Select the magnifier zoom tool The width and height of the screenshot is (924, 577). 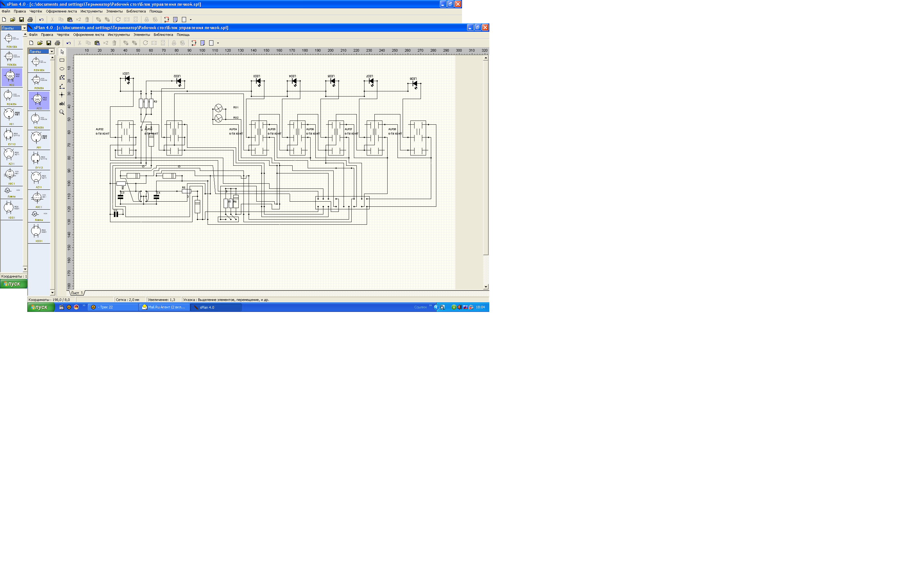pyautogui.click(x=62, y=112)
